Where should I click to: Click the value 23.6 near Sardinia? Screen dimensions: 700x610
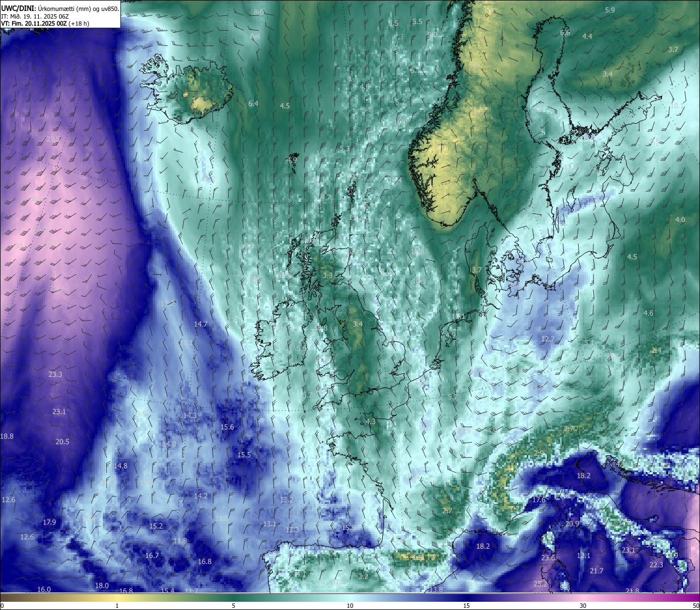(548, 557)
